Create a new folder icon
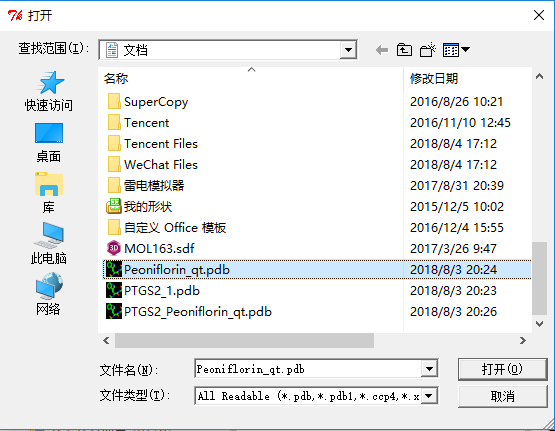 click(428, 50)
